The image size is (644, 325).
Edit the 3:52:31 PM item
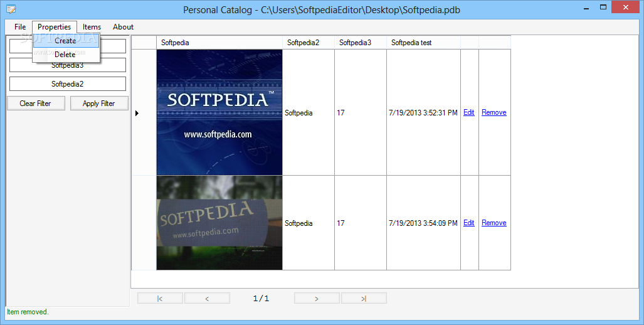coord(468,112)
